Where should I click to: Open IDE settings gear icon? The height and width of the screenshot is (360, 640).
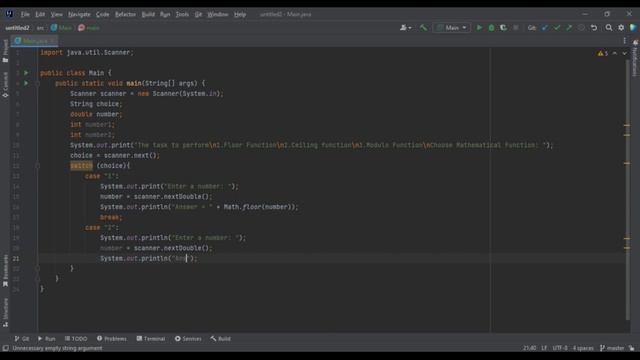[621, 28]
